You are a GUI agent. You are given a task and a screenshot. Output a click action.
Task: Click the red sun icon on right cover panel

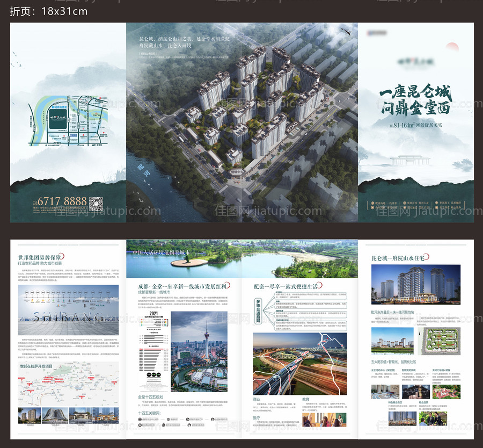click(x=452, y=46)
